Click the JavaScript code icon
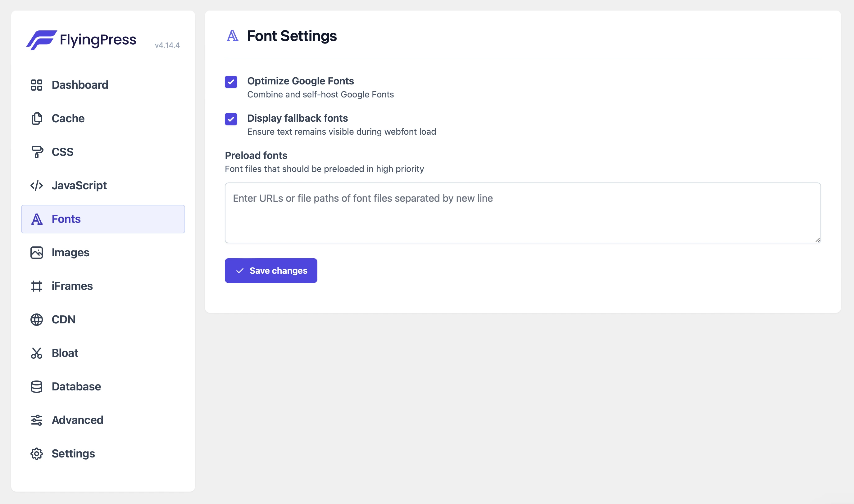854x504 pixels. 36,186
